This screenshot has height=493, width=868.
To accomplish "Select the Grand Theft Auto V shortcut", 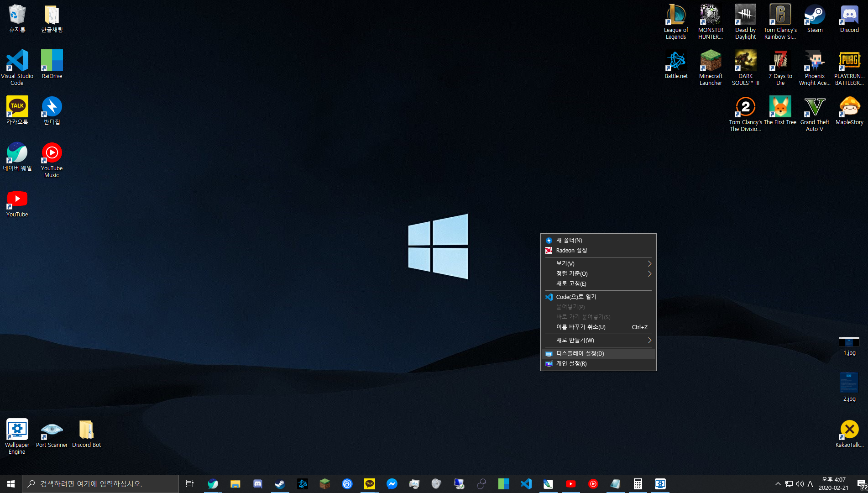I will coord(815,114).
